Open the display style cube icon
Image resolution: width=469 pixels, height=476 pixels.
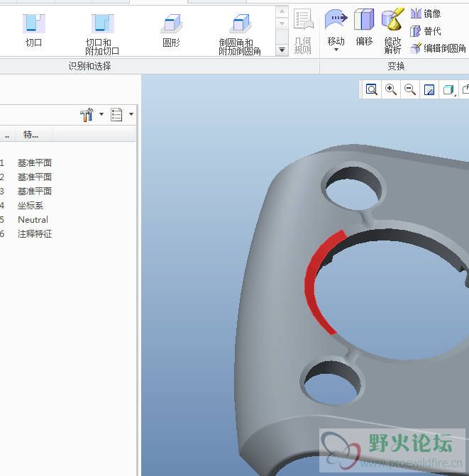[449, 90]
